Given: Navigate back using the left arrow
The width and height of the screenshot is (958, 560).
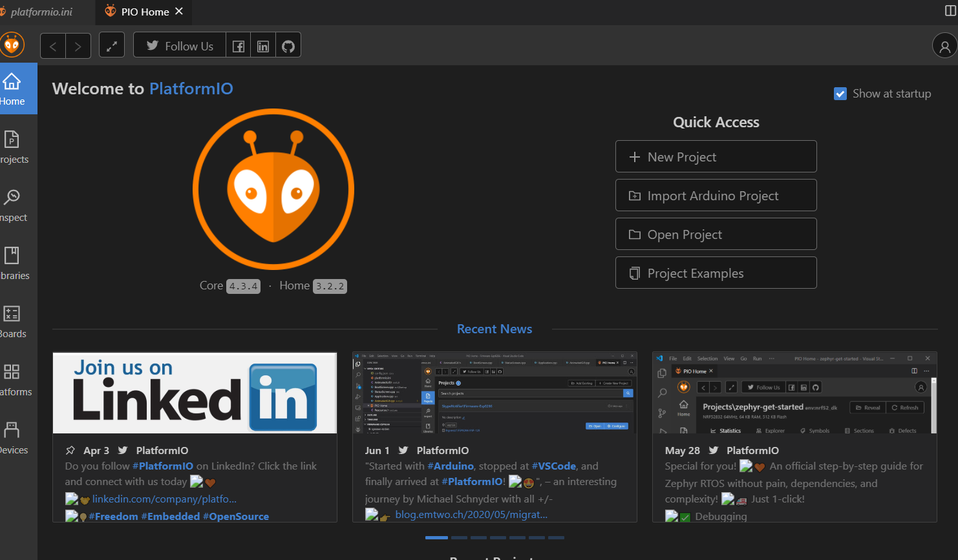Looking at the screenshot, I should point(52,45).
